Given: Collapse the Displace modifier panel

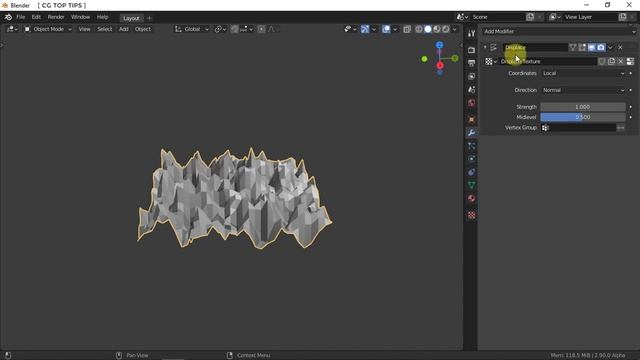Looking at the screenshot, I should [485, 47].
